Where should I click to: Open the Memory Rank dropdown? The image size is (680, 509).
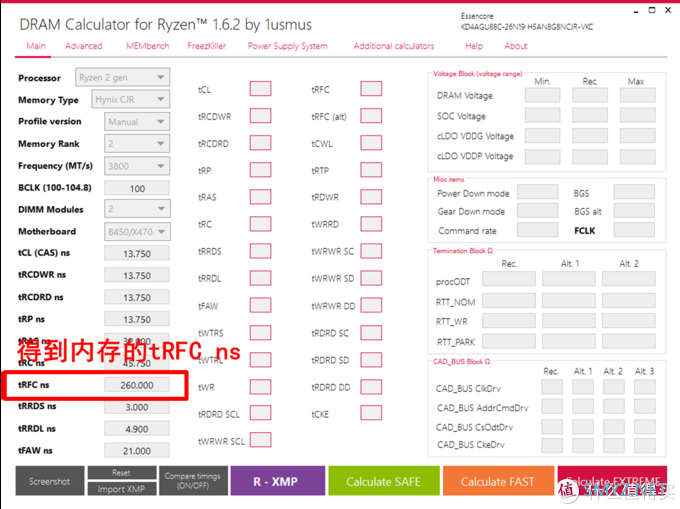(x=137, y=144)
